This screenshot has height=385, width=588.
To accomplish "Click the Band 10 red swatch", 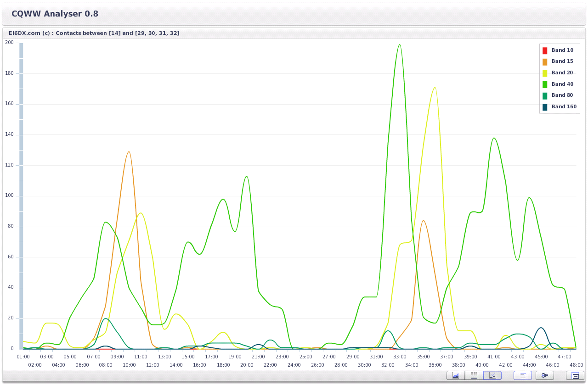I will pyautogui.click(x=545, y=50).
